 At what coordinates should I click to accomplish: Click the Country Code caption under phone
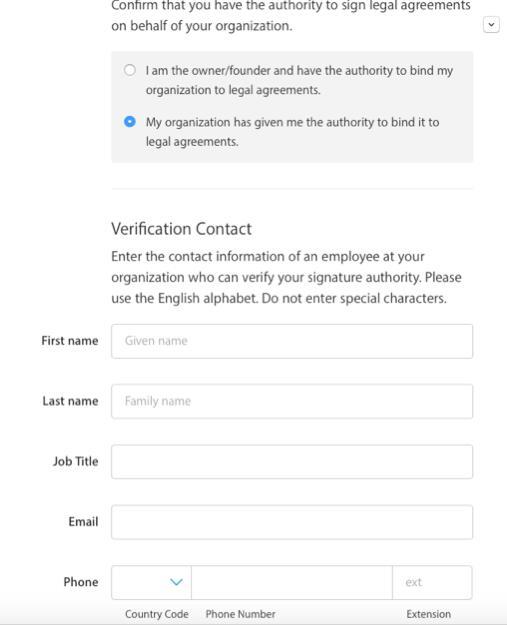coord(157,614)
